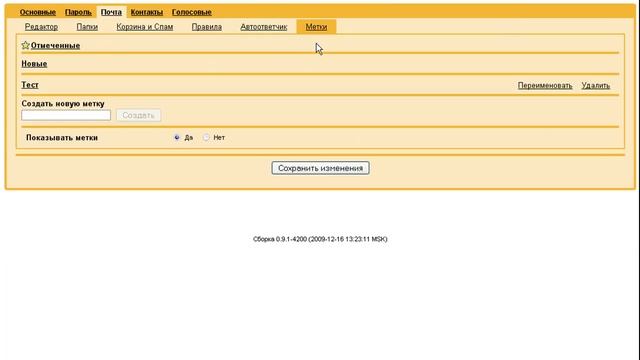The width and height of the screenshot is (640, 360).
Task: Open Корзина и Спам settings
Action: [x=144, y=27]
